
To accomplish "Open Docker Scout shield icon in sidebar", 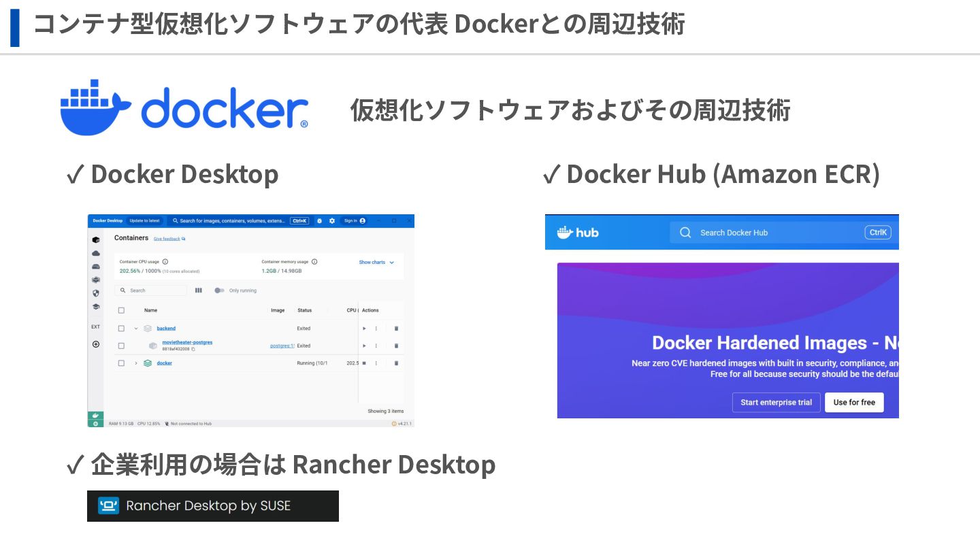I will click(x=96, y=293).
